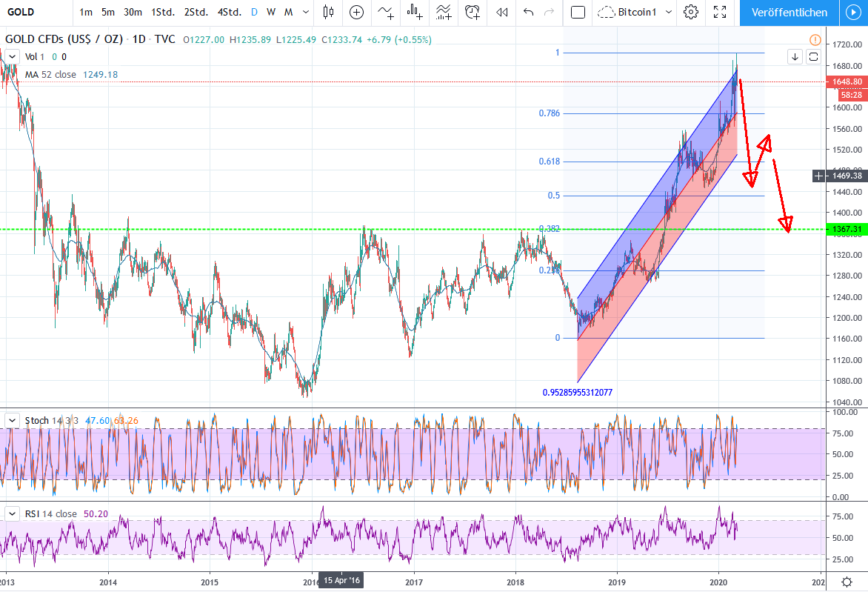Create an alert with the alarm clock icon
The width and height of the screenshot is (868, 592).
click(472, 12)
